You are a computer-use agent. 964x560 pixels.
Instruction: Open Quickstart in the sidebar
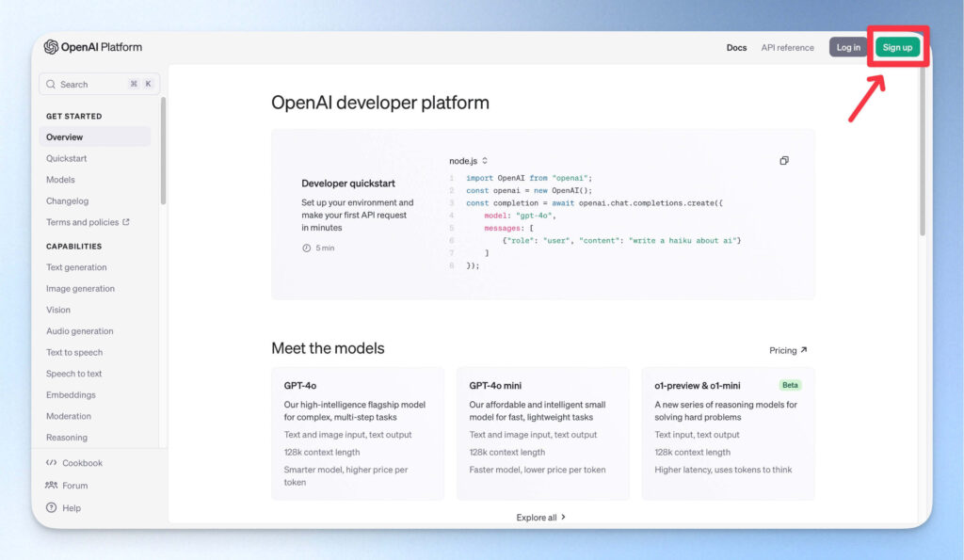[67, 159]
